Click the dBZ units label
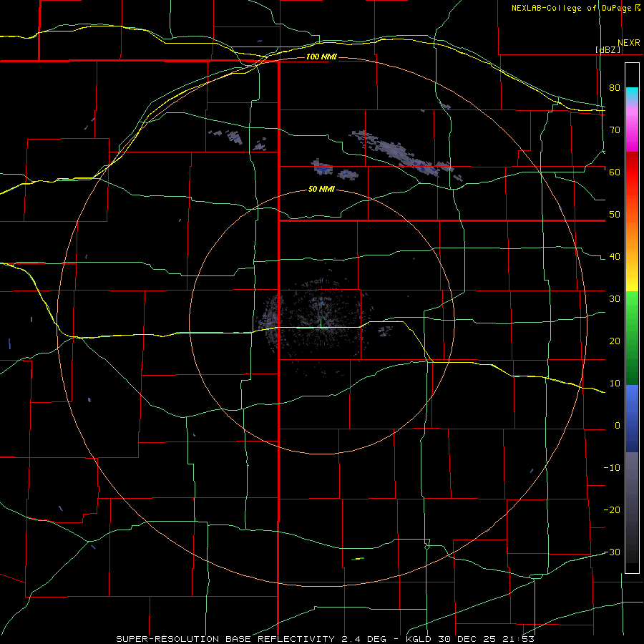This screenshot has width=644, height=644. tap(608, 49)
